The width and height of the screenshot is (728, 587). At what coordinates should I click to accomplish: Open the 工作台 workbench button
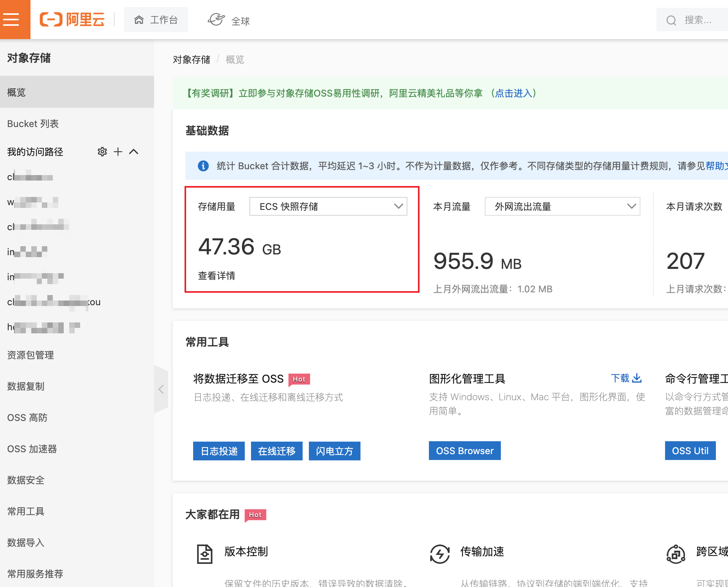click(156, 20)
